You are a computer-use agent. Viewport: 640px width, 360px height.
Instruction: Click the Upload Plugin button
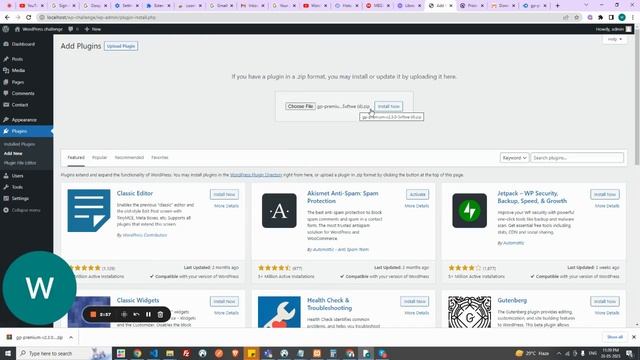(x=121, y=46)
